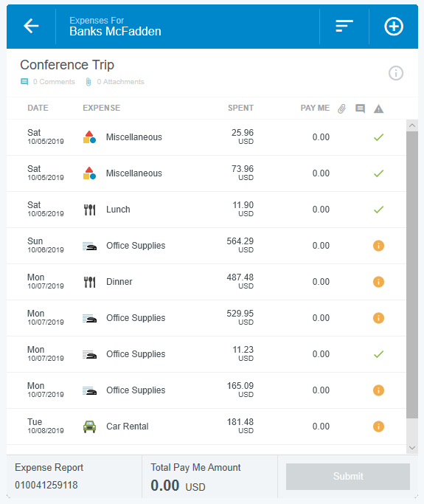This screenshot has width=424, height=504.
Task: Add new expense with plus circle icon
Action: coord(394,26)
